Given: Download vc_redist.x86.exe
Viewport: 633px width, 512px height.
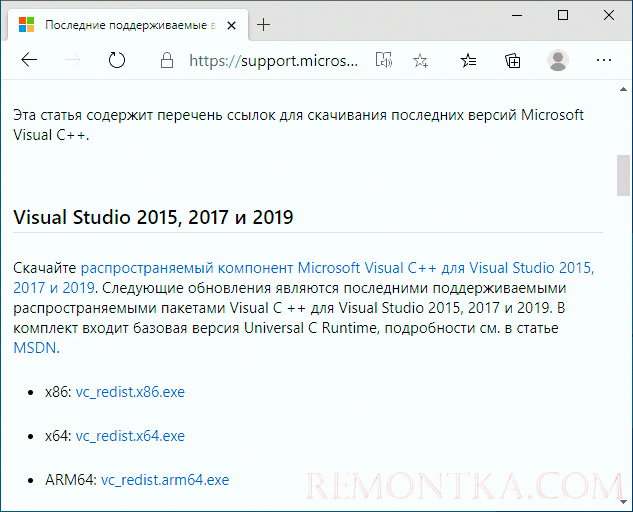Looking at the screenshot, I should [130, 392].
